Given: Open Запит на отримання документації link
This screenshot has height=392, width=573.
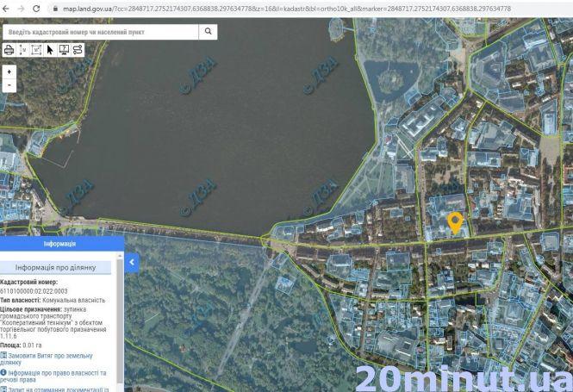Looking at the screenshot, I should (x=56, y=389).
